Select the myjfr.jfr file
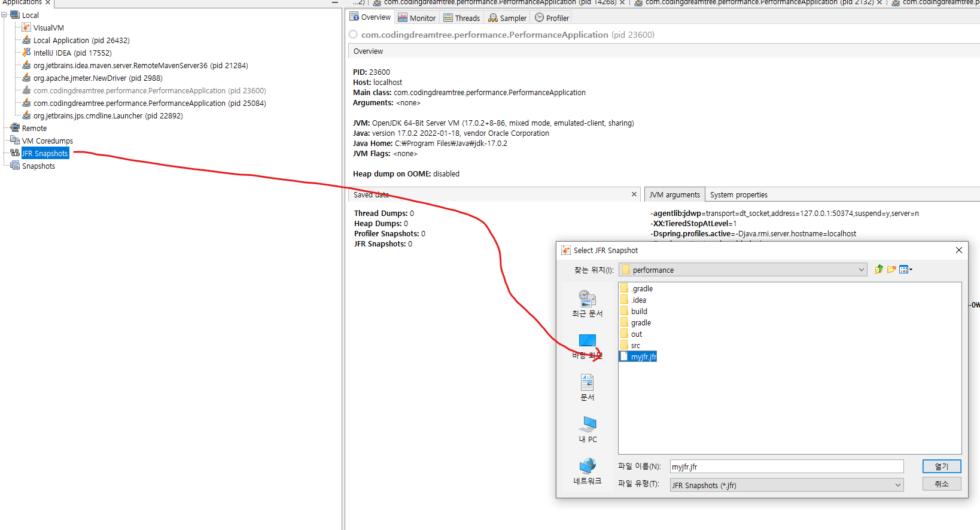Viewport: 980px width, 530px height. tap(638, 357)
